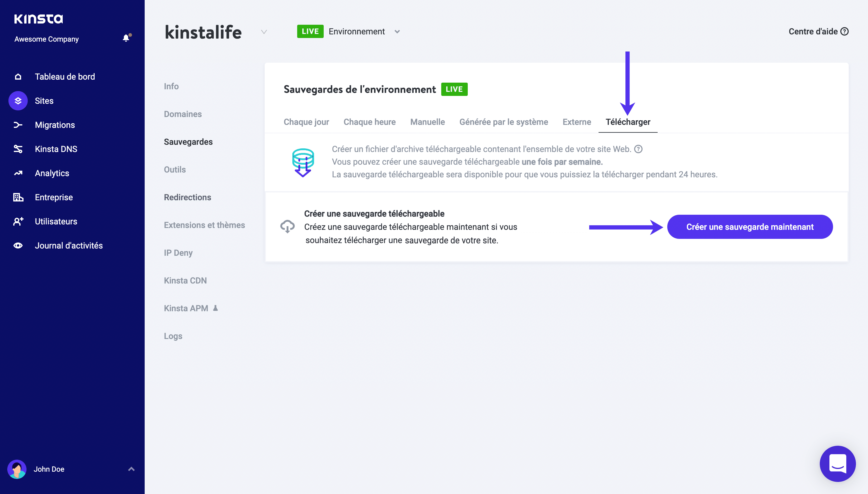The width and height of the screenshot is (868, 494).
Task: Open Kinsta DNS via its sidebar icon
Action: tap(18, 149)
